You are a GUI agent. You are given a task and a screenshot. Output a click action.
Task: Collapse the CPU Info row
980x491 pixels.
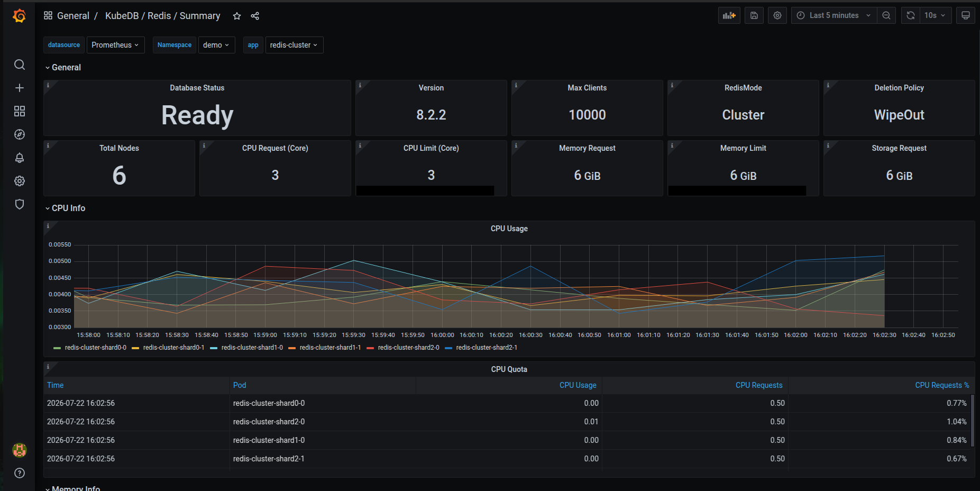(x=65, y=208)
